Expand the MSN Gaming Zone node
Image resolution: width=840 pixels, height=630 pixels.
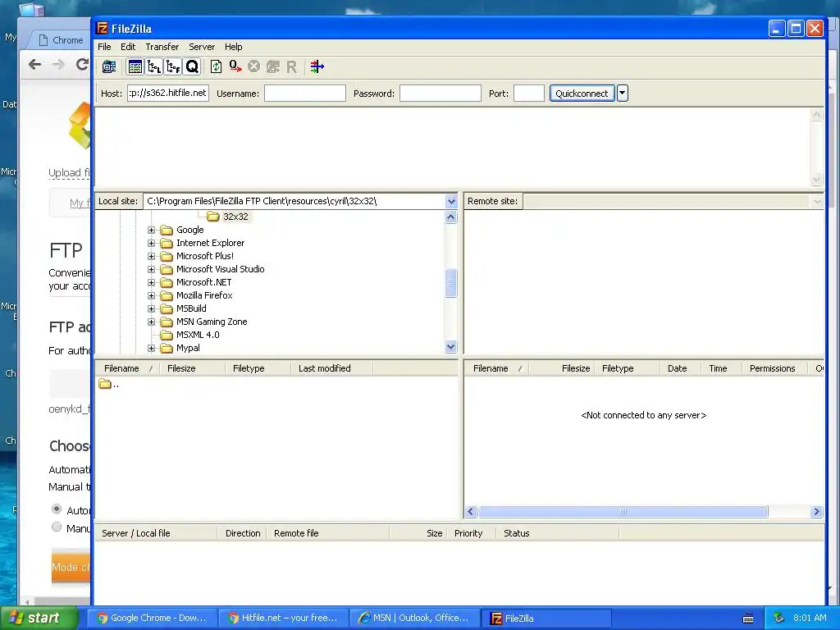pos(151,322)
